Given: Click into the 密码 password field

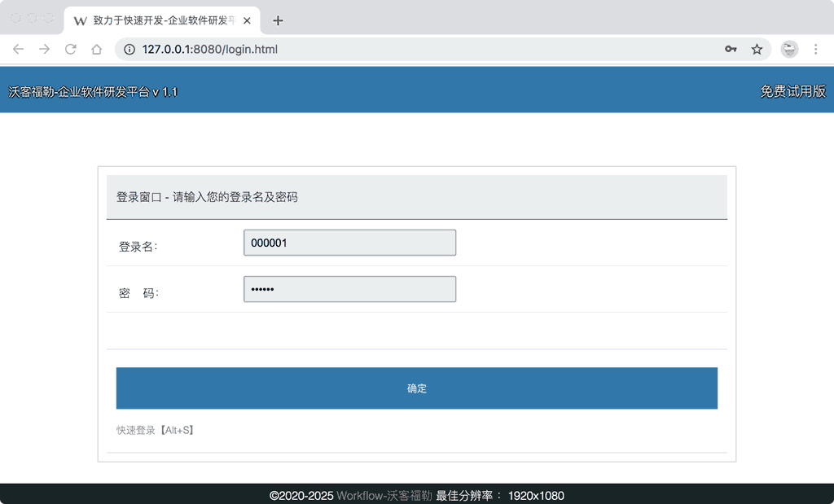Looking at the screenshot, I should tap(349, 289).
